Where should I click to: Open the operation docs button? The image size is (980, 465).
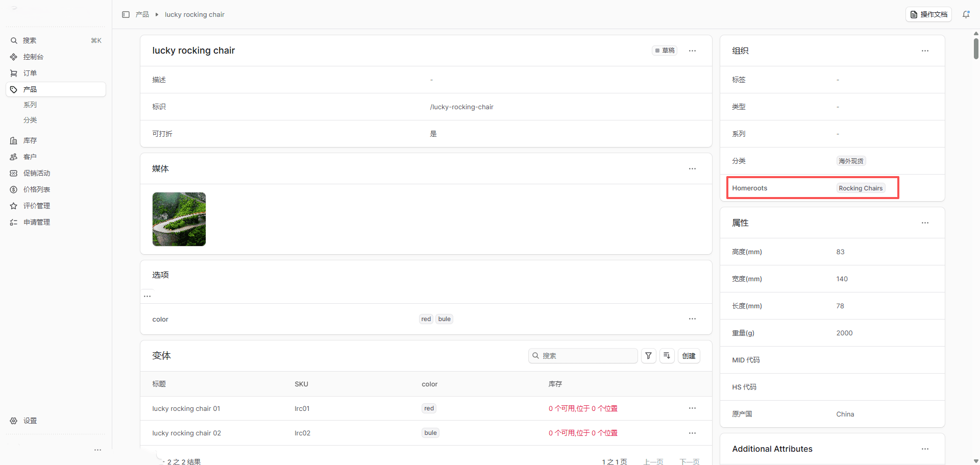[x=928, y=14]
